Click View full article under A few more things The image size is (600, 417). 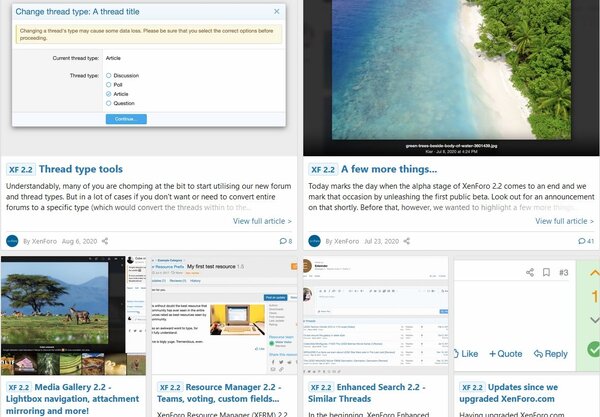pos(563,221)
